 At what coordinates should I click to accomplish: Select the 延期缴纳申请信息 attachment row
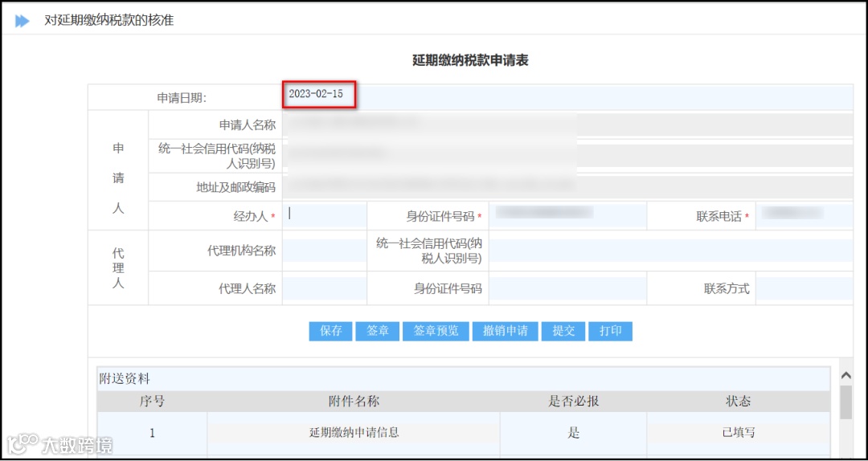click(x=464, y=433)
